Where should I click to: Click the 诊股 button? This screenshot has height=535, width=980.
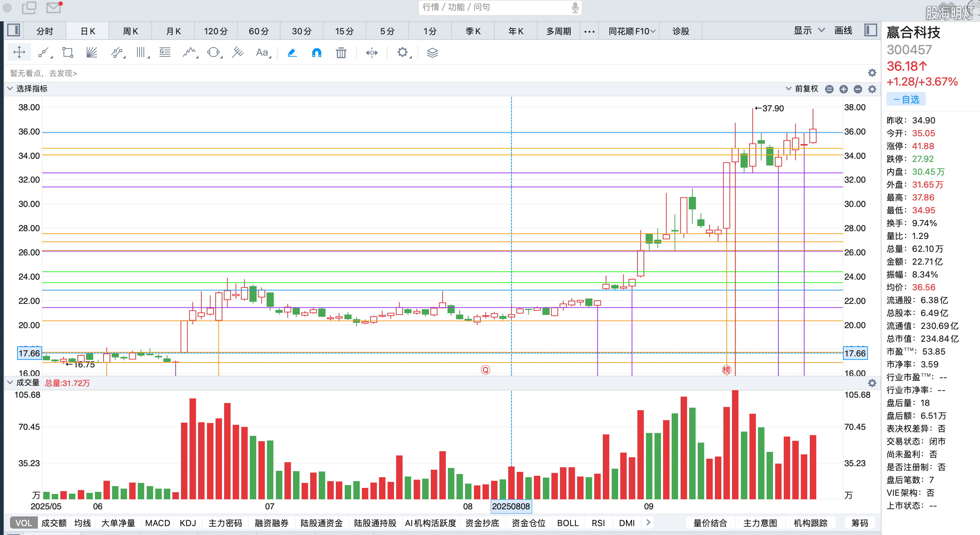point(681,31)
